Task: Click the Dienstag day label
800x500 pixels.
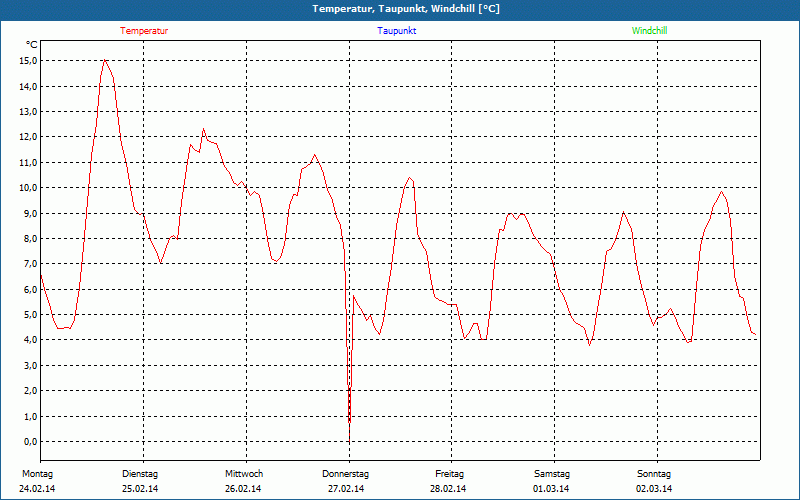Action: [x=140, y=474]
